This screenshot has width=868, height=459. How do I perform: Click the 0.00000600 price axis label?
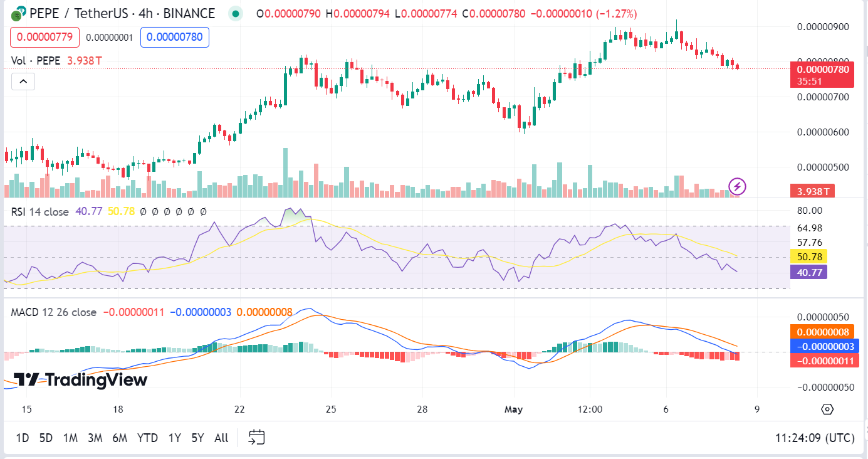(x=822, y=132)
